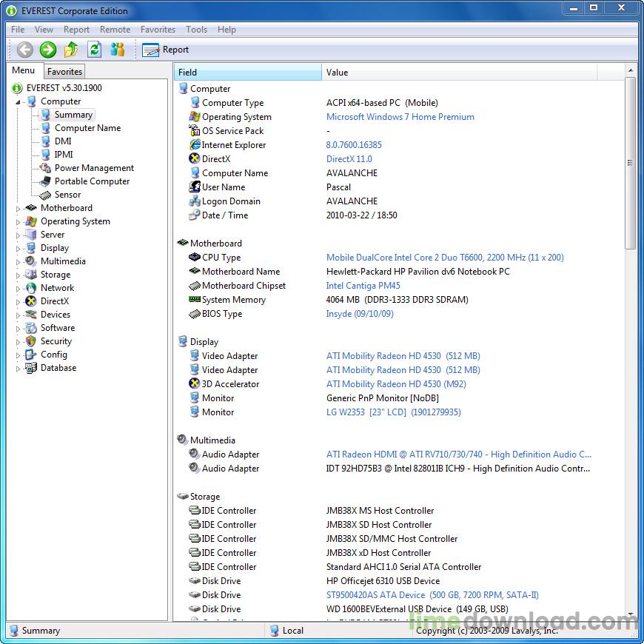Screen dimensions: 644x644
Task: Click the Manage users toolbar icon
Action: (117, 50)
